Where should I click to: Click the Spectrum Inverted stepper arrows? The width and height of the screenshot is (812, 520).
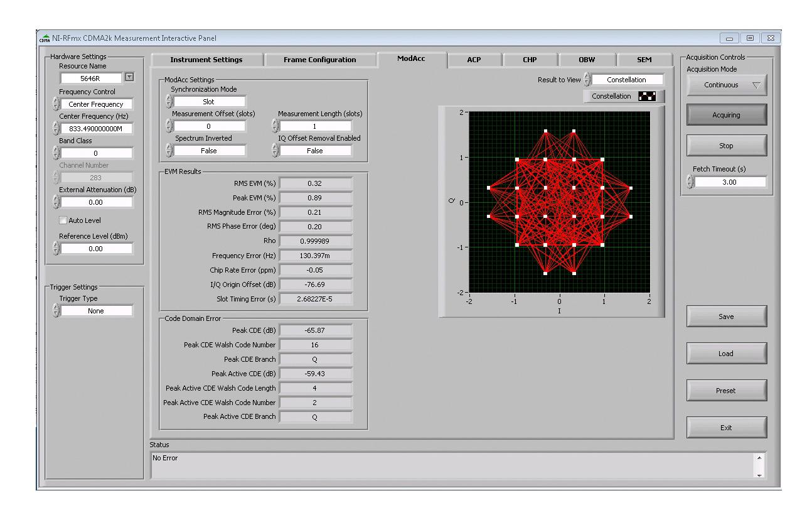coord(168,151)
